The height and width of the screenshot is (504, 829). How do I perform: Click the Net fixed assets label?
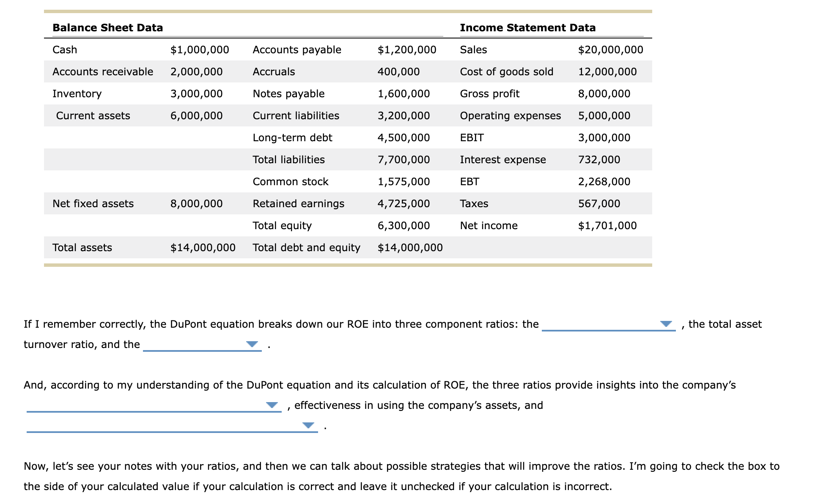click(93, 204)
